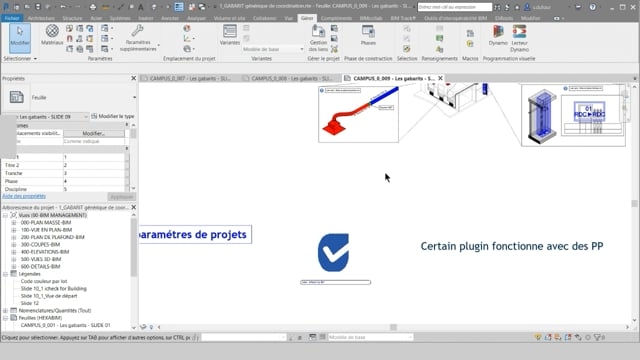640x360 pixels.
Task: Click the Feuille type icon in Properties
Action: 16,97
